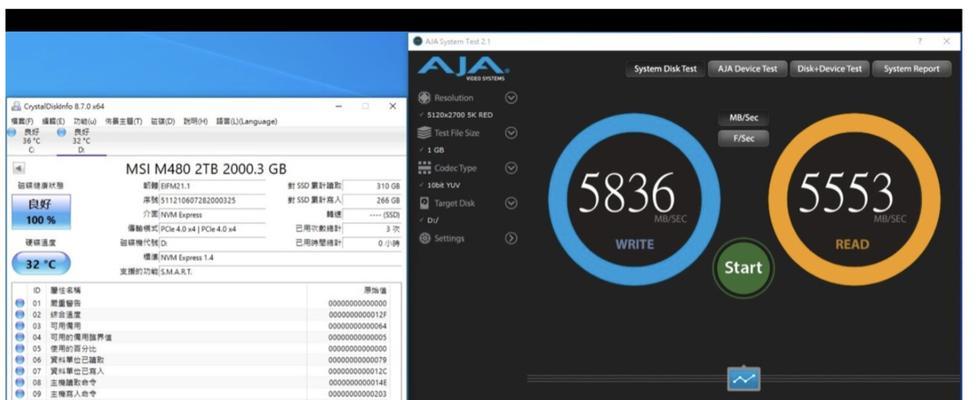Viewport: 978px width, 400px height.
Task: Click the transfer mode field PCIe 4.0 x4
Action: pos(212,229)
